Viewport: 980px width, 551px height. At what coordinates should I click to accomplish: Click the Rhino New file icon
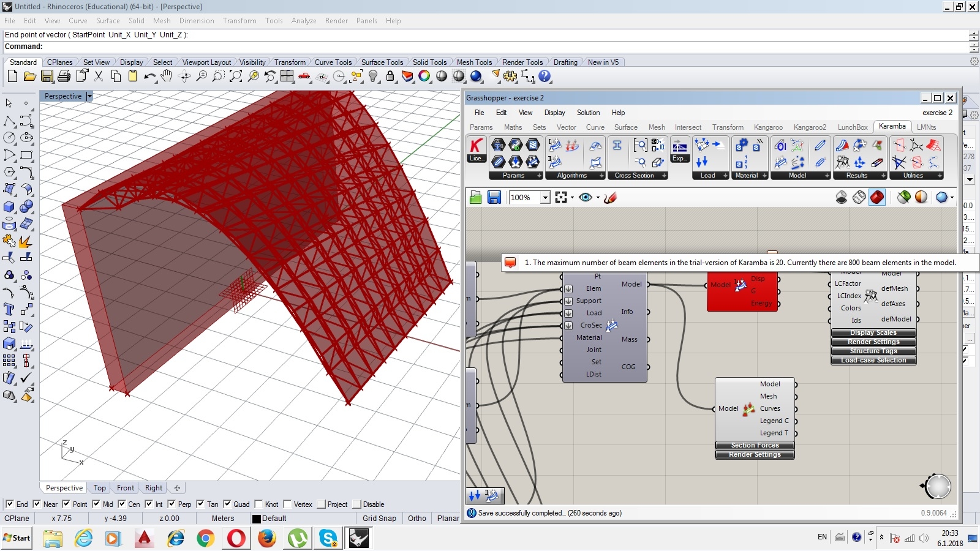click(x=12, y=77)
